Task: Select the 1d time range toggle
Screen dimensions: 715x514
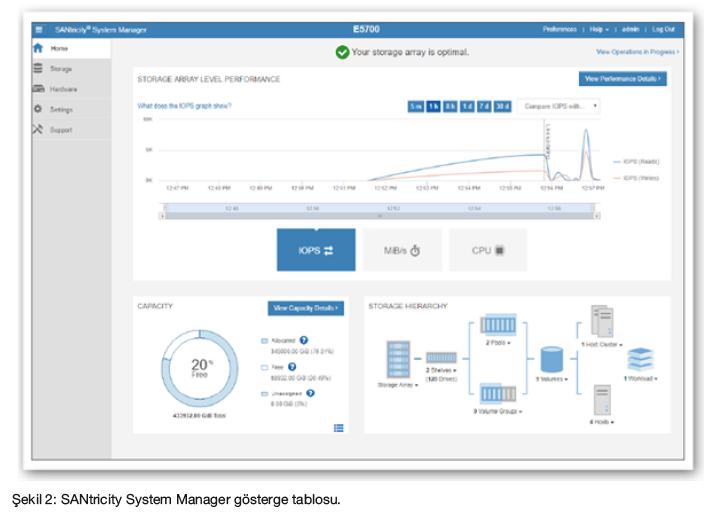Action: (x=467, y=106)
